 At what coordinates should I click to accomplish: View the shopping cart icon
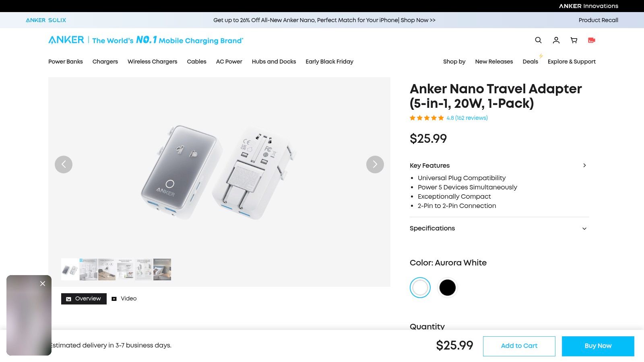574,40
